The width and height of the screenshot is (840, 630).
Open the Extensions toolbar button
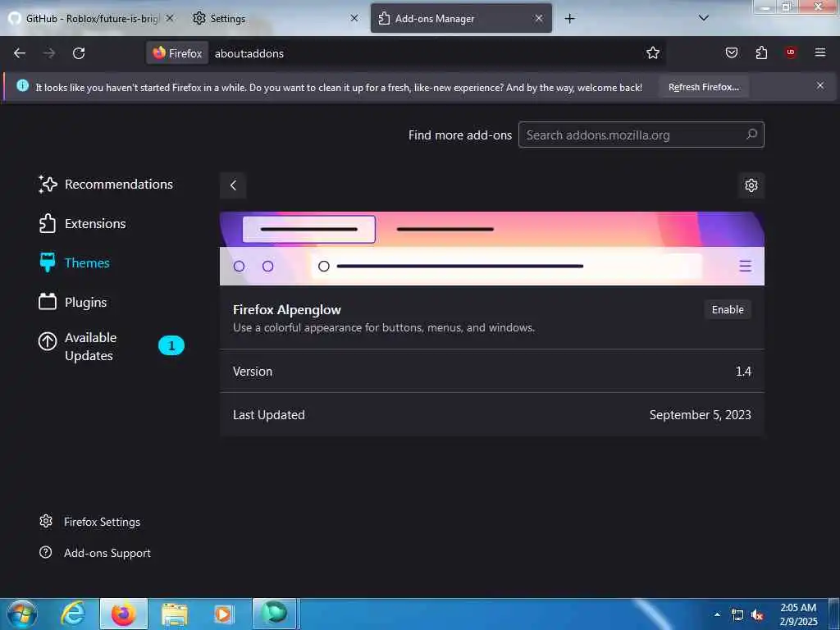click(761, 52)
